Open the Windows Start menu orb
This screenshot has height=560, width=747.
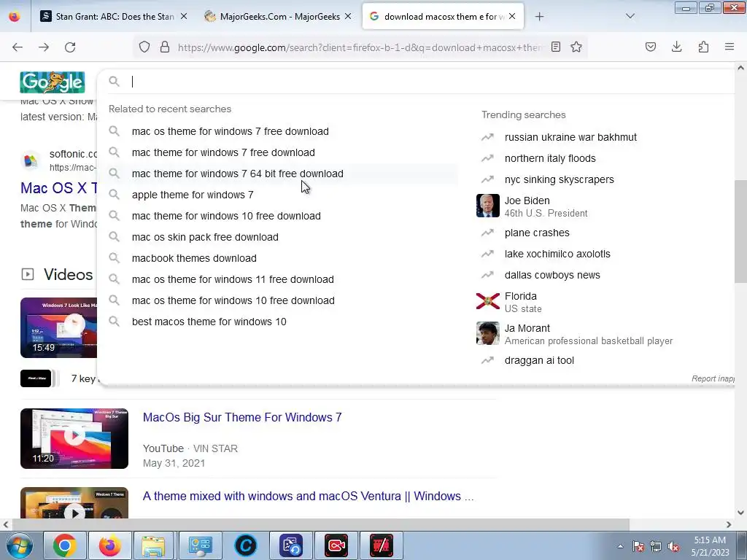[x=18, y=545]
